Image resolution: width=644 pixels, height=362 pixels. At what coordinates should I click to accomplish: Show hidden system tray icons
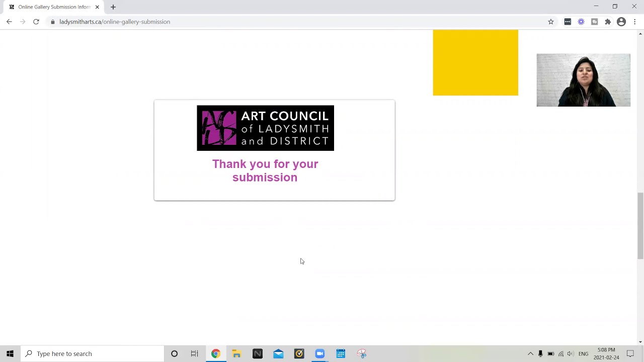[530, 353]
